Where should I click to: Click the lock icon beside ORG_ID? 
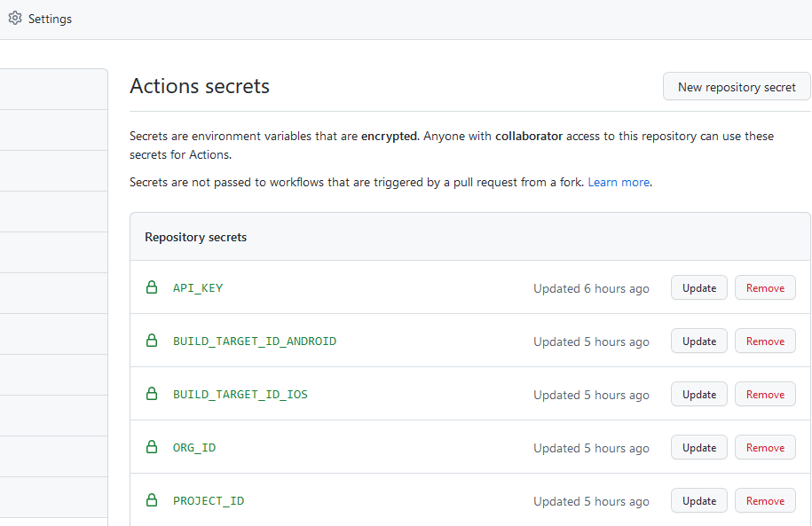click(x=152, y=447)
